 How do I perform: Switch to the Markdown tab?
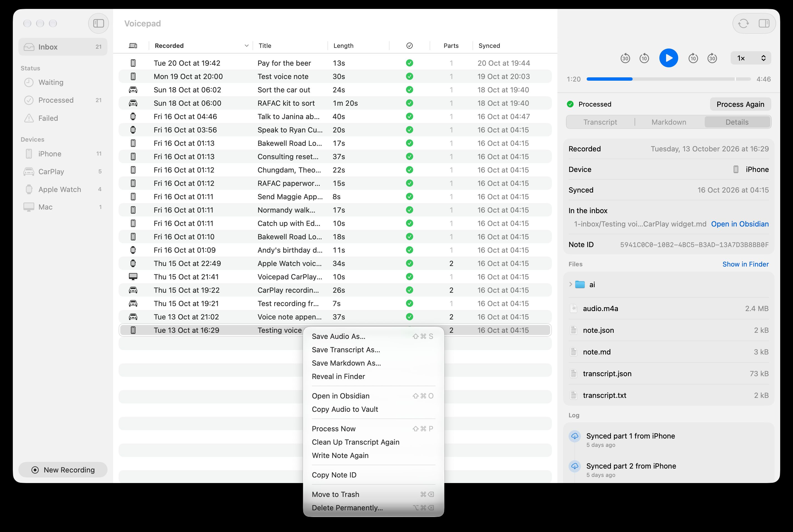pyautogui.click(x=669, y=122)
